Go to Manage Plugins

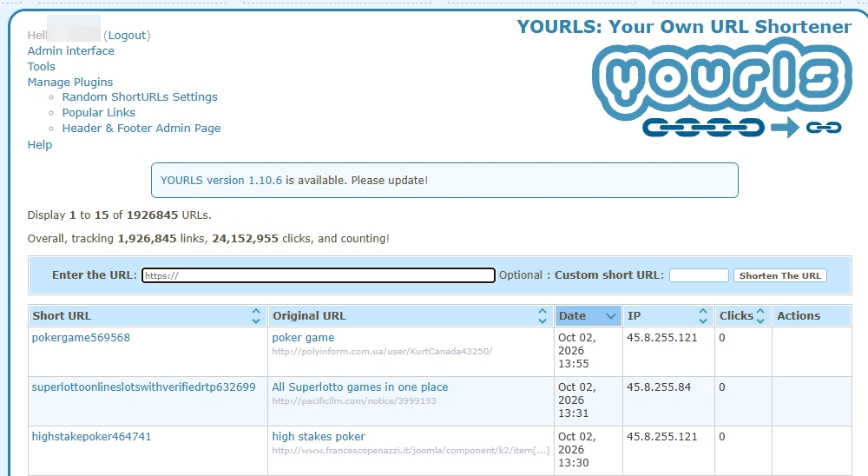70,82
